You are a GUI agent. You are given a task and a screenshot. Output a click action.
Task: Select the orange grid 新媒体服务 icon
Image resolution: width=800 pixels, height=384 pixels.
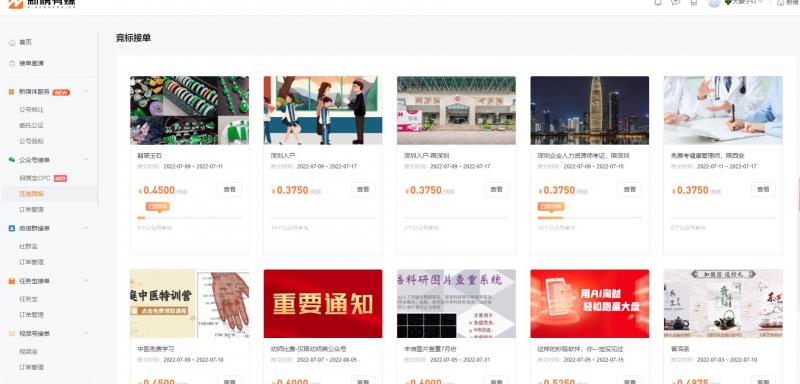[12, 92]
